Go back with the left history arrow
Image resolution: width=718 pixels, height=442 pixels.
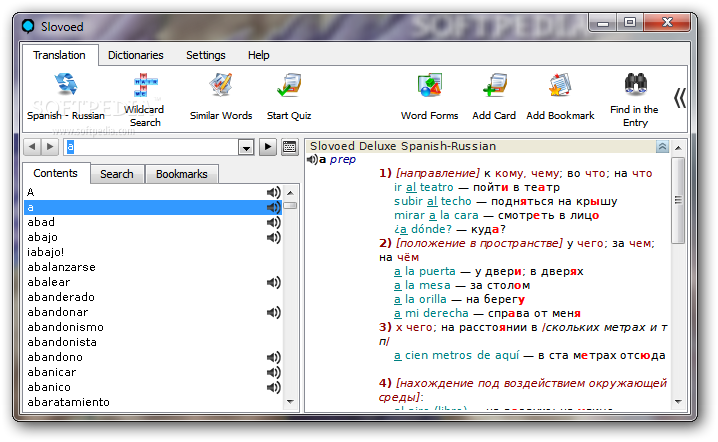[x=32, y=147]
